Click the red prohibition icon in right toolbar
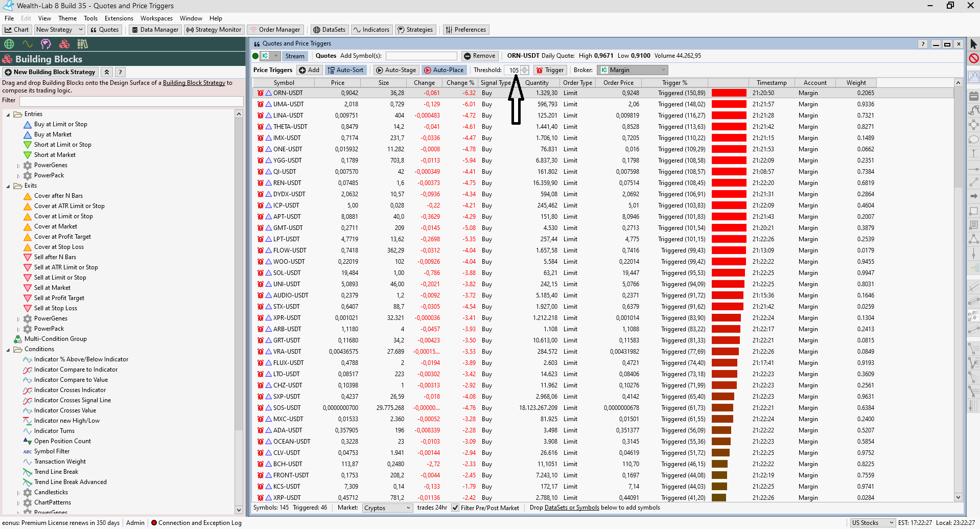Screen dimensions: 980x529 click(x=973, y=58)
